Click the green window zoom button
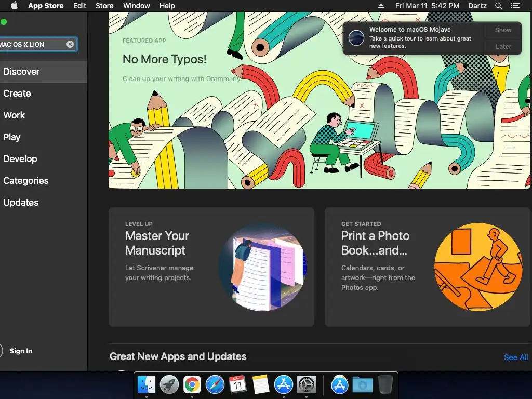Viewport: 532px width, 399px height. [x=4, y=22]
